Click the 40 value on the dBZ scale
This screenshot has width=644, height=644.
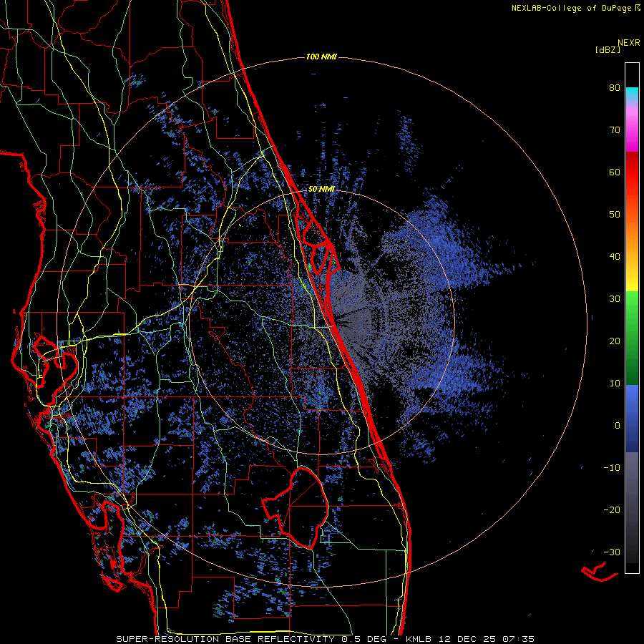[615, 257]
